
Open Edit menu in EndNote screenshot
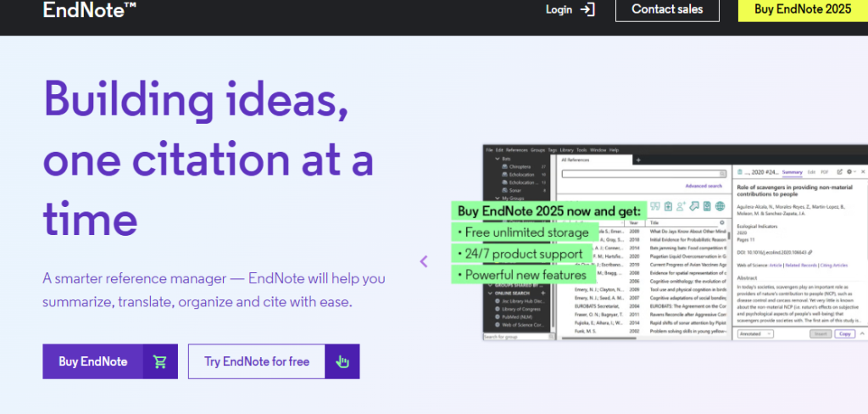pyautogui.click(x=499, y=150)
